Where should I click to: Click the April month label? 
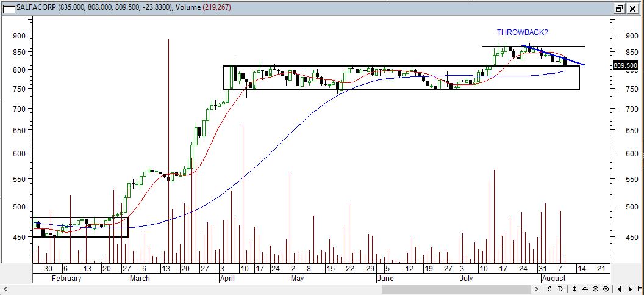point(228,279)
